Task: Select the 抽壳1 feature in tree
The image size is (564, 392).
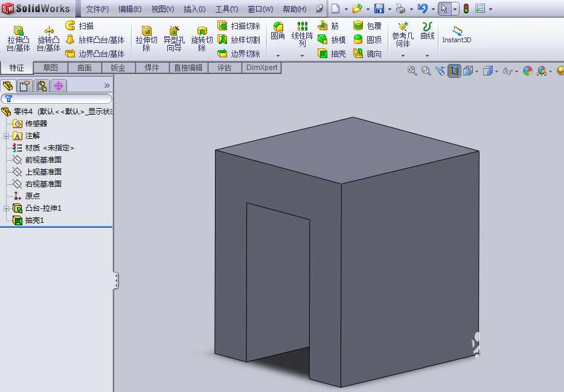Action: point(34,220)
